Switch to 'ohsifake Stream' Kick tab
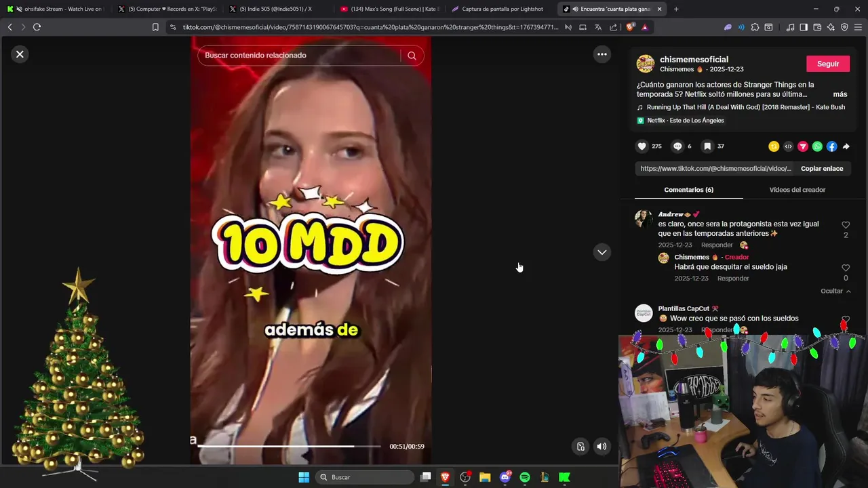The height and width of the screenshot is (488, 868). 55,9
